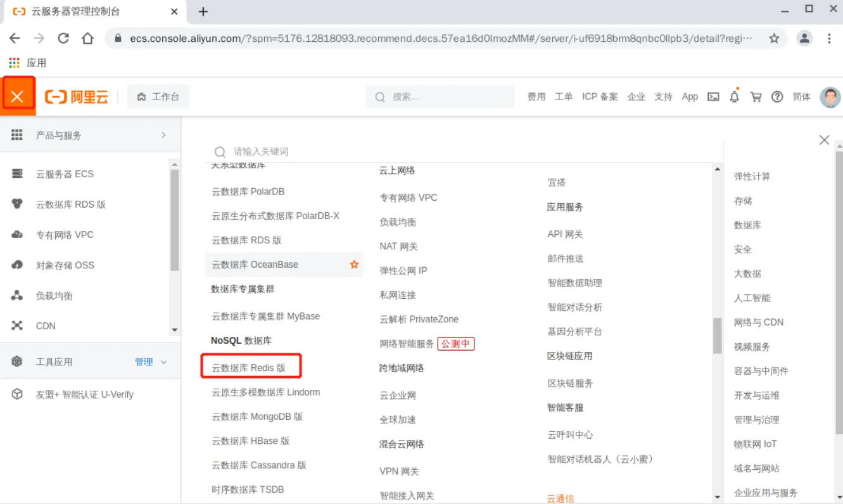Go to the browser home page icon

pos(87,38)
